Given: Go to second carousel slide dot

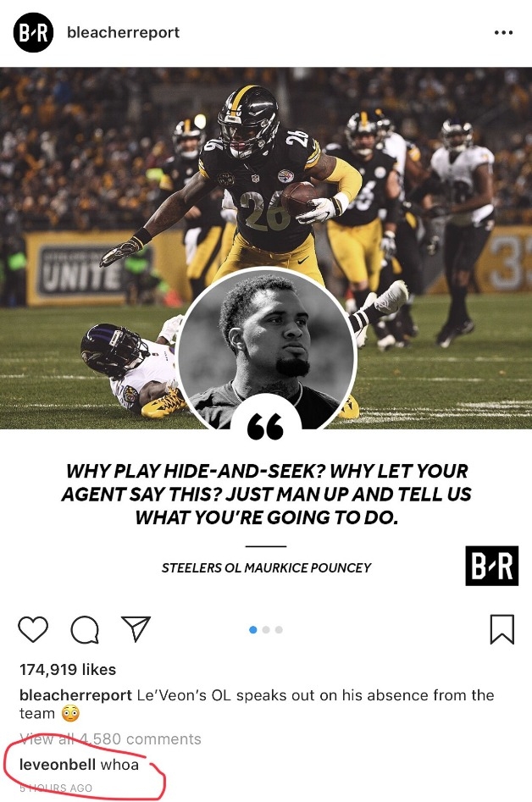Looking at the screenshot, I should pyautogui.click(x=266, y=629).
